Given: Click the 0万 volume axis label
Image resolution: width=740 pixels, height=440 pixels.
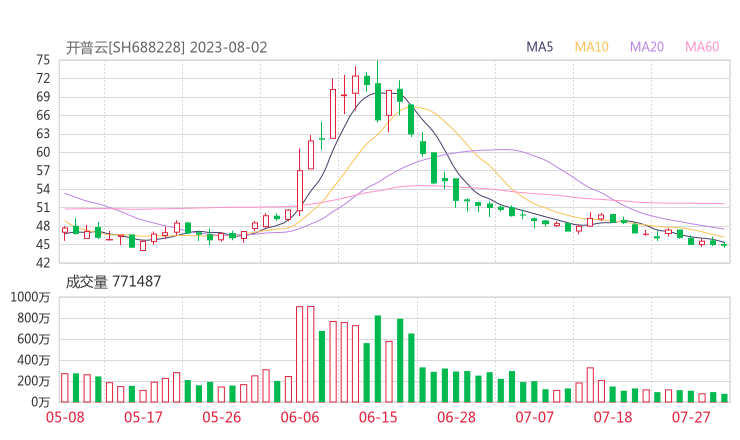Looking at the screenshot, I should click(40, 402).
